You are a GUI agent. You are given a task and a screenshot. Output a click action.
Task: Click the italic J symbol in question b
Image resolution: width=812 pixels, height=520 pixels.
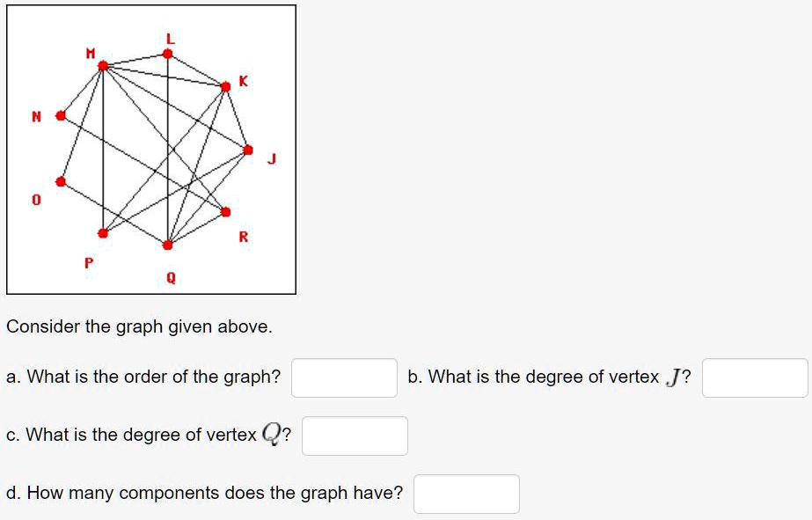pos(676,377)
